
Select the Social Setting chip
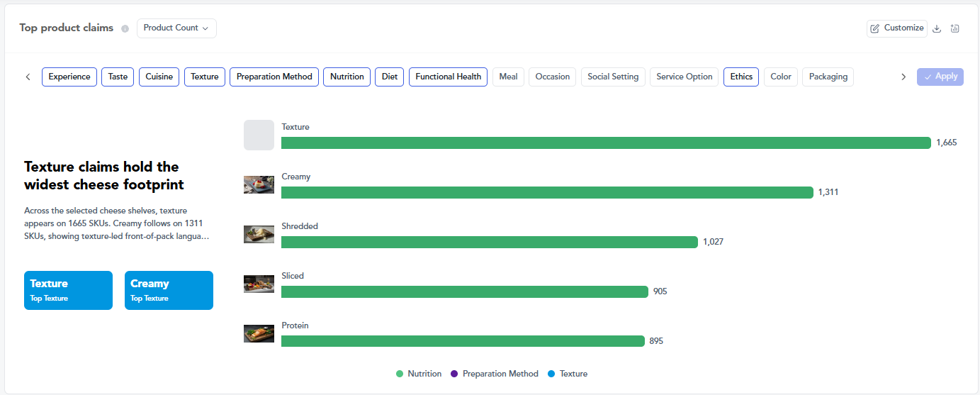[613, 77]
